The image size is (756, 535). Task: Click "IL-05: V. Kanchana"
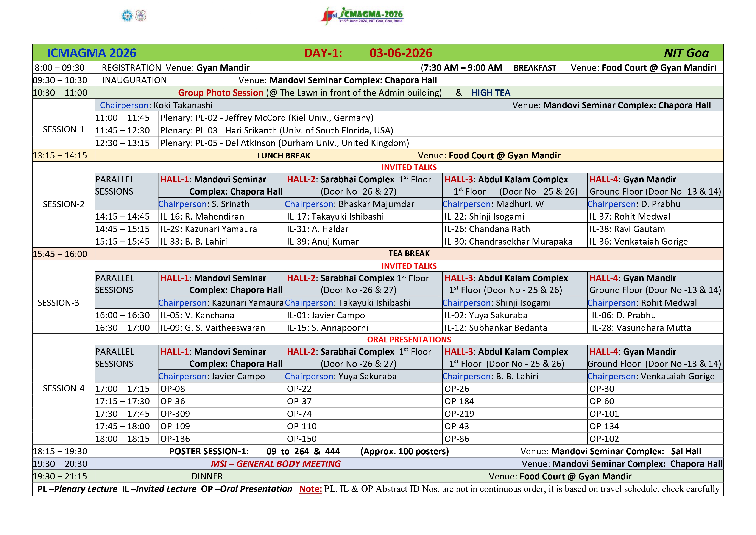click(x=197, y=315)
